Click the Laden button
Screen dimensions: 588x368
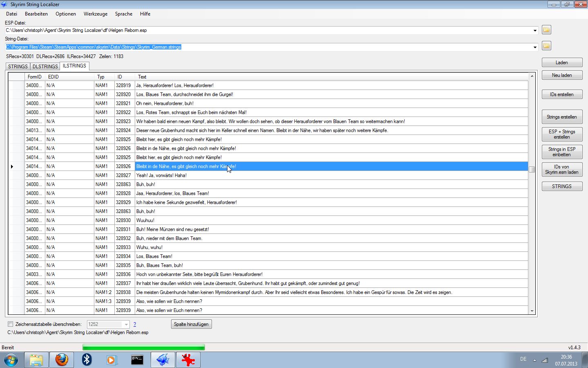click(x=562, y=63)
